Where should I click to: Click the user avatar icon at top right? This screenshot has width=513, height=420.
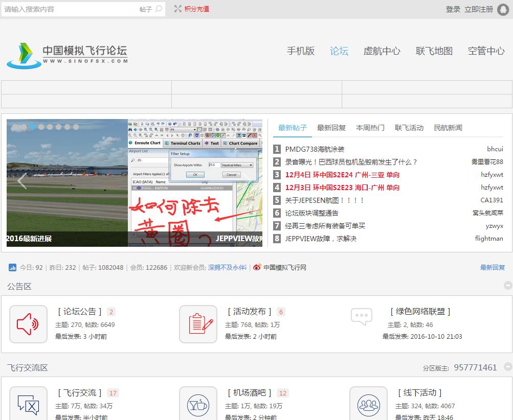(x=503, y=10)
